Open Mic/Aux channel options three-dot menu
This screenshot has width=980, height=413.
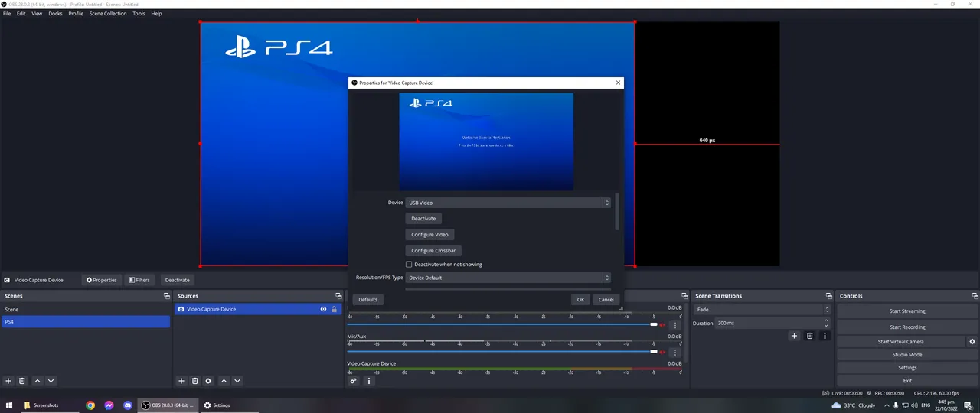pyautogui.click(x=675, y=353)
